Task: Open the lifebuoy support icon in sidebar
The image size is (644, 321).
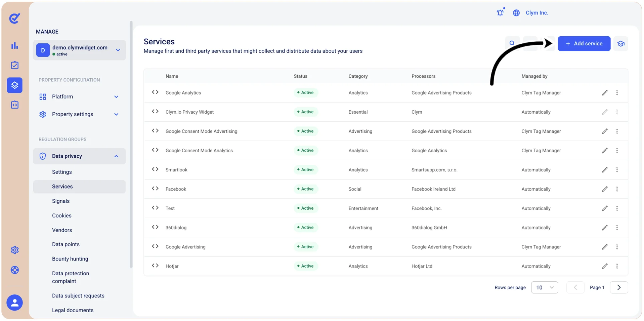Action: (x=14, y=270)
